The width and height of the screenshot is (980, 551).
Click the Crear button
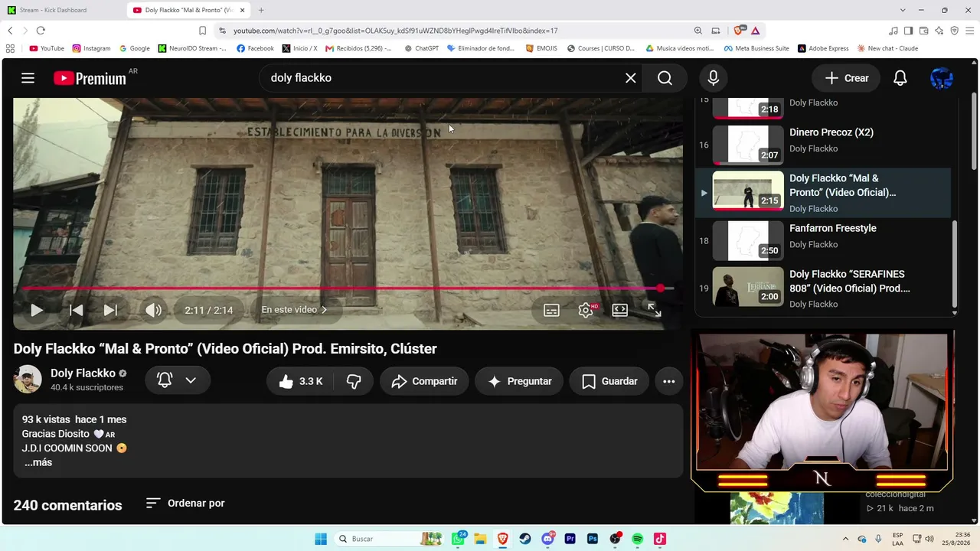click(x=847, y=78)
